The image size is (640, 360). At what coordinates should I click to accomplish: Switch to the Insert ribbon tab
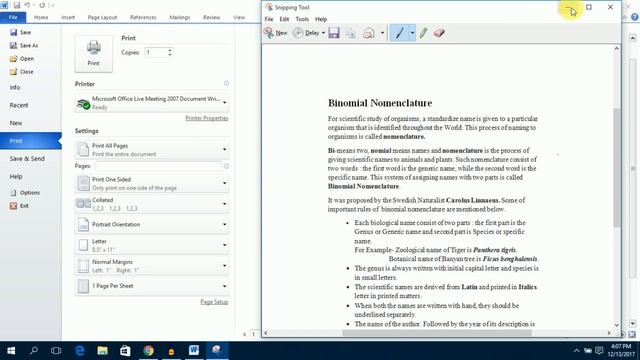68,18
